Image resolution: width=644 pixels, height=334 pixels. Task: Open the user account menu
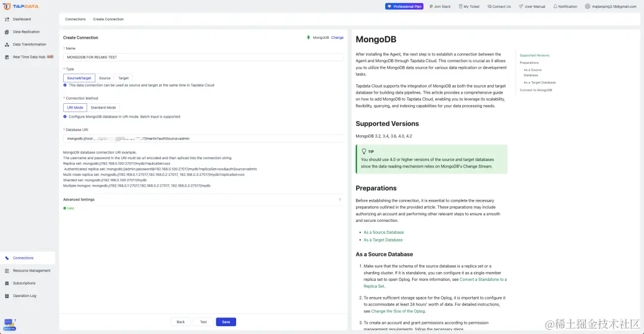(611, 7)
